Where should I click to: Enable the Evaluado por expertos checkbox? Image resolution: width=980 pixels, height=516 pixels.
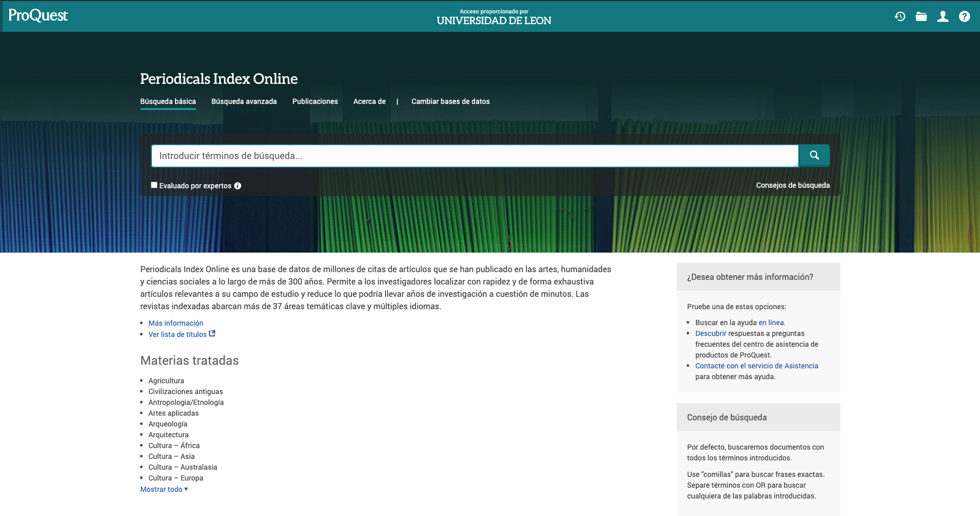pos(154,185)
